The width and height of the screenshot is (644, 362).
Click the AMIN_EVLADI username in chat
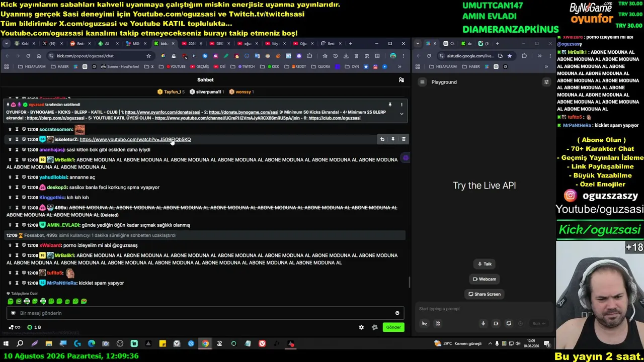(x=63, y=225)
